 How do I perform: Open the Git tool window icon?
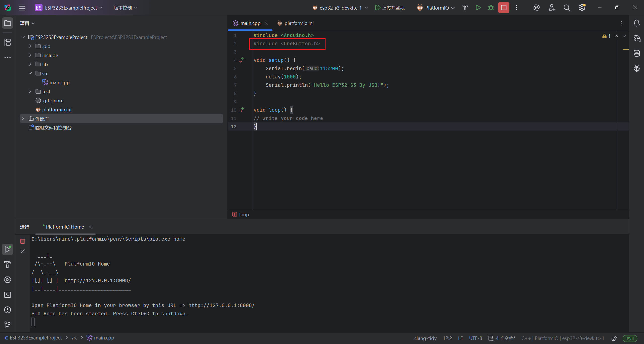[x=8, y=325]
